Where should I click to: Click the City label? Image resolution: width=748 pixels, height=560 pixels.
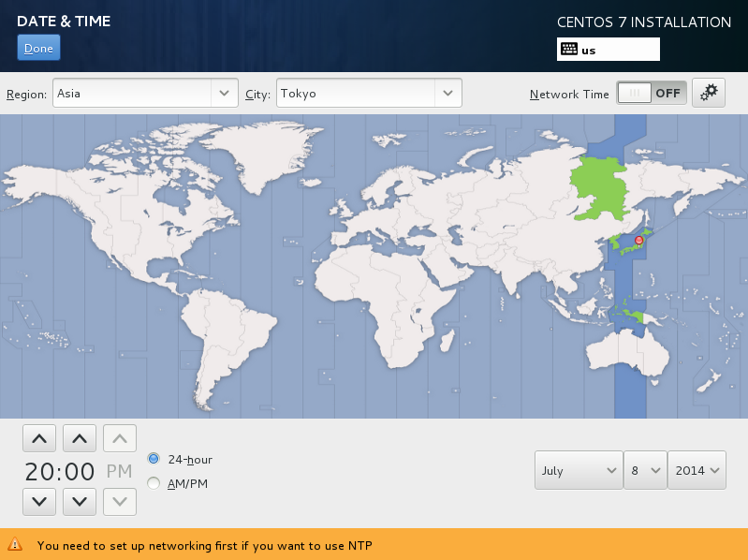[257, 95]
